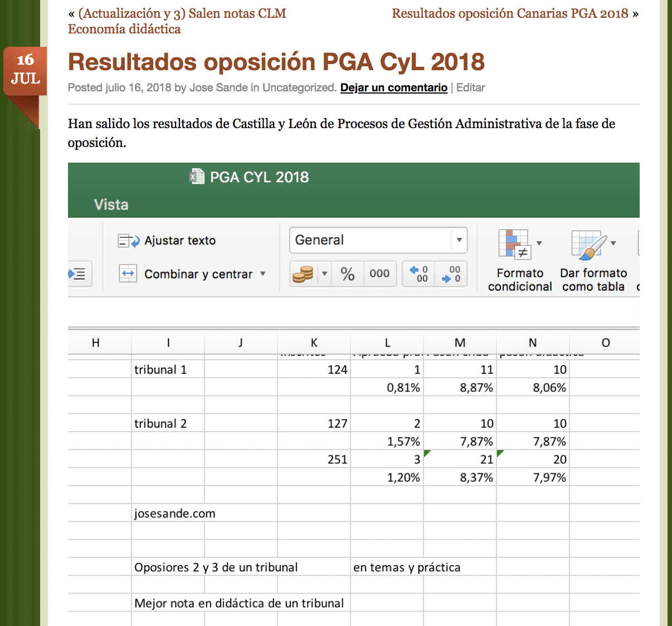Click the Ajustar texto wrap icon

coord(128,241)
